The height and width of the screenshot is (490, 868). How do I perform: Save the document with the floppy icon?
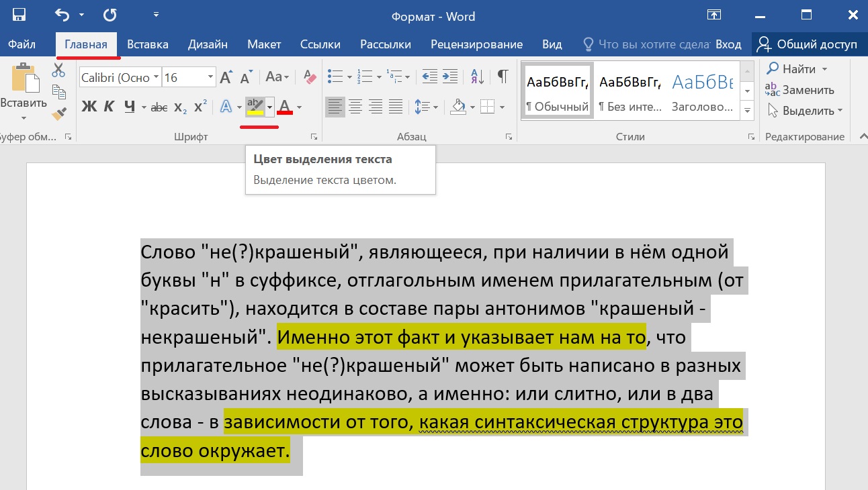(19, 15)
